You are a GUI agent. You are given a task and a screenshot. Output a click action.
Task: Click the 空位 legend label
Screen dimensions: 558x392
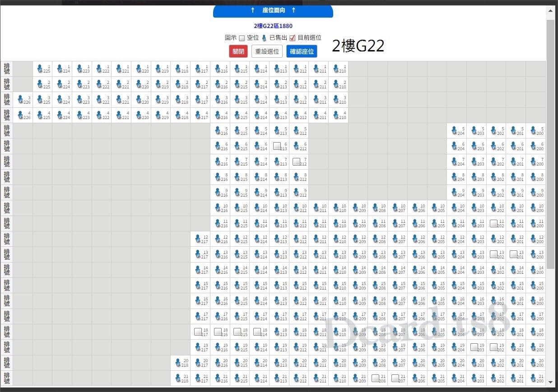pyautogui.click(x=253, y=38)
